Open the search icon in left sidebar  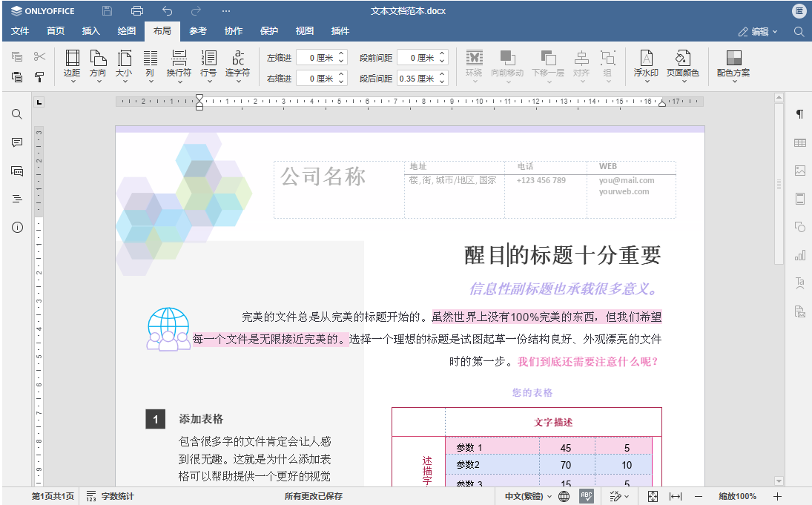(17, 114)
